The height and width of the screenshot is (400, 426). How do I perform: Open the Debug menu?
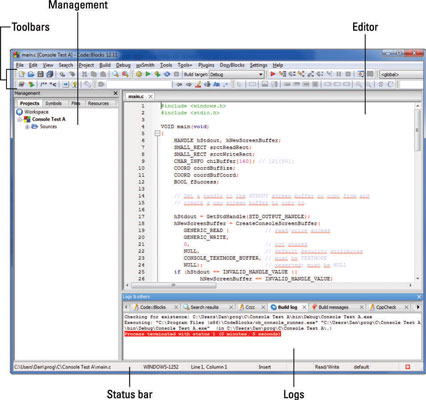pos(123,65)
